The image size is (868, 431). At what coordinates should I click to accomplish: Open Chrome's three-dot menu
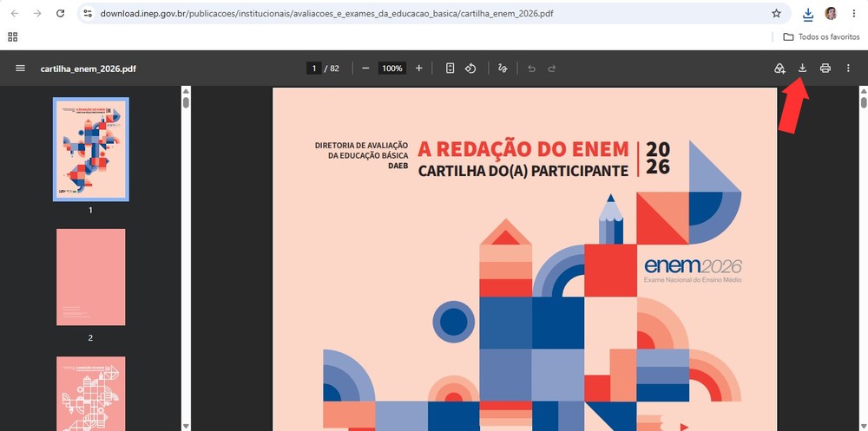[x=853, y=13]
